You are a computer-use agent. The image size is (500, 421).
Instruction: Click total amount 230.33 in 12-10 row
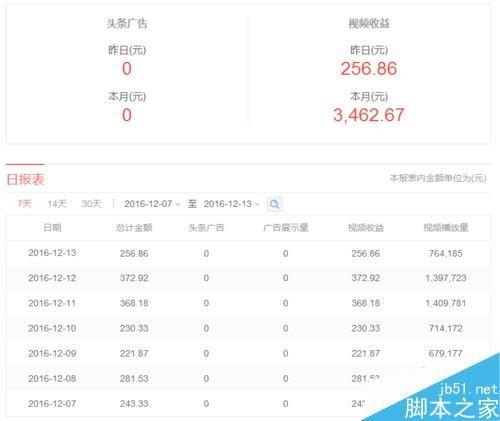click(x=134, y=328)
